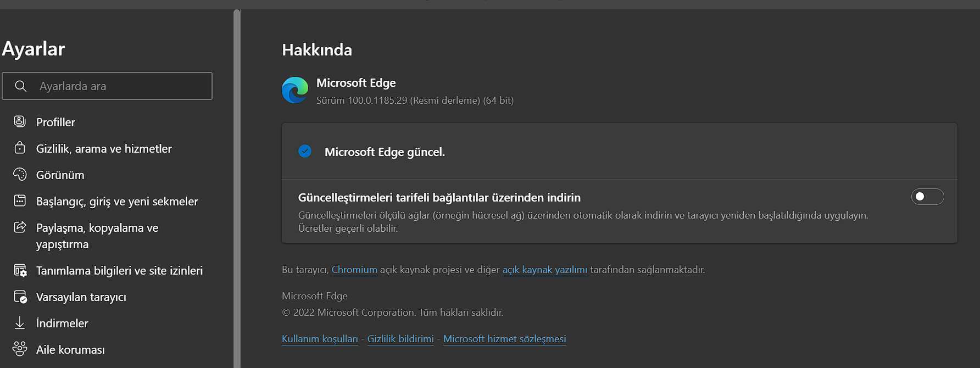Screen dimensions: 980x368
Task: Click Kullanım koşulları
Action: (320, 338)
